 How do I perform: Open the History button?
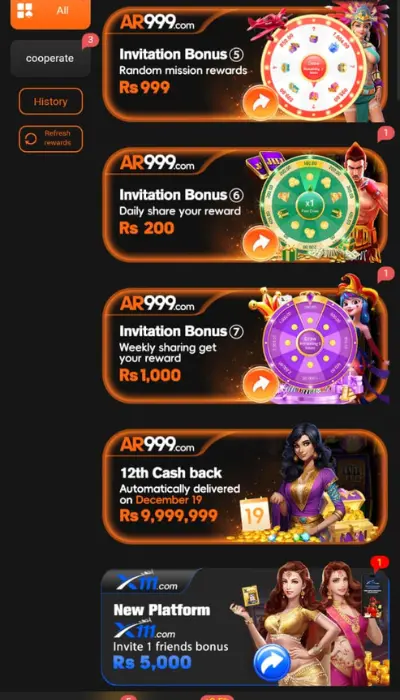[51, 101]
